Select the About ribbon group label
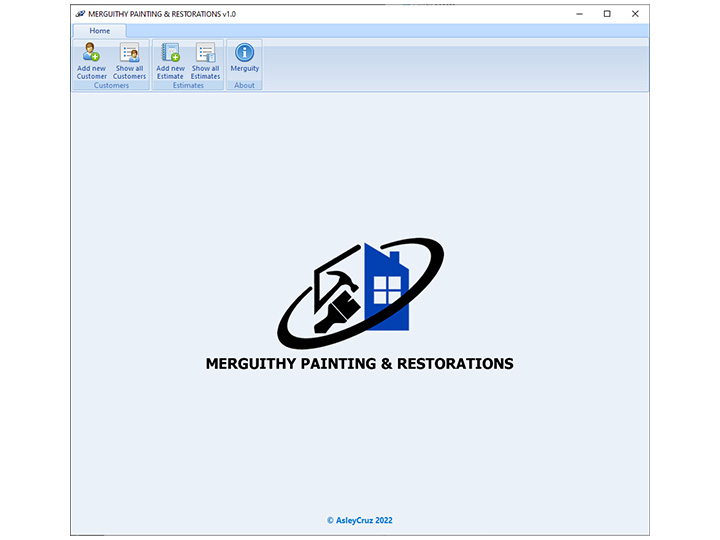Viewport: 720px width, 540px height. 244,86
